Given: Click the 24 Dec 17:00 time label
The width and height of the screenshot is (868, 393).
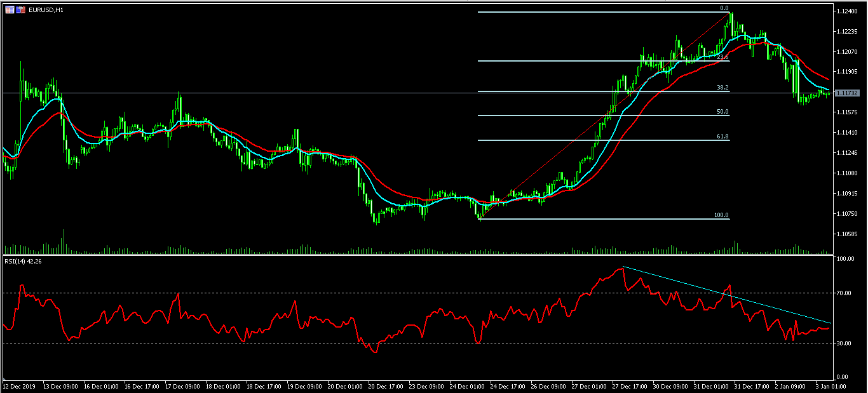Looking at the screenshot, I should (506, 385).
